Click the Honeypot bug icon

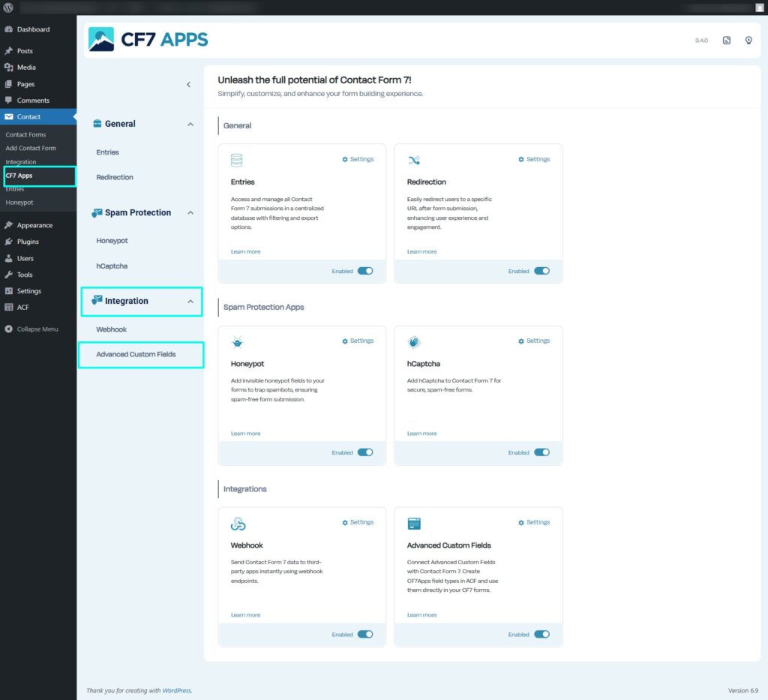point(237,342)
